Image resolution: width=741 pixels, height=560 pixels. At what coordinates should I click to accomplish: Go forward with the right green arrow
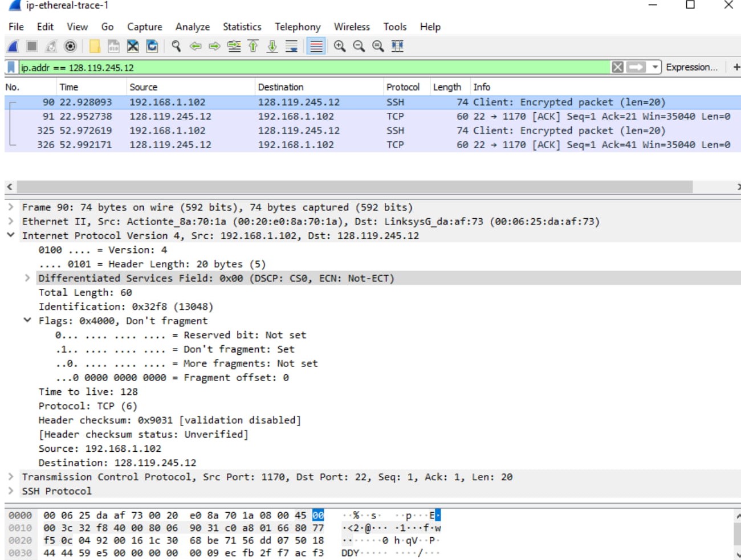214,46
